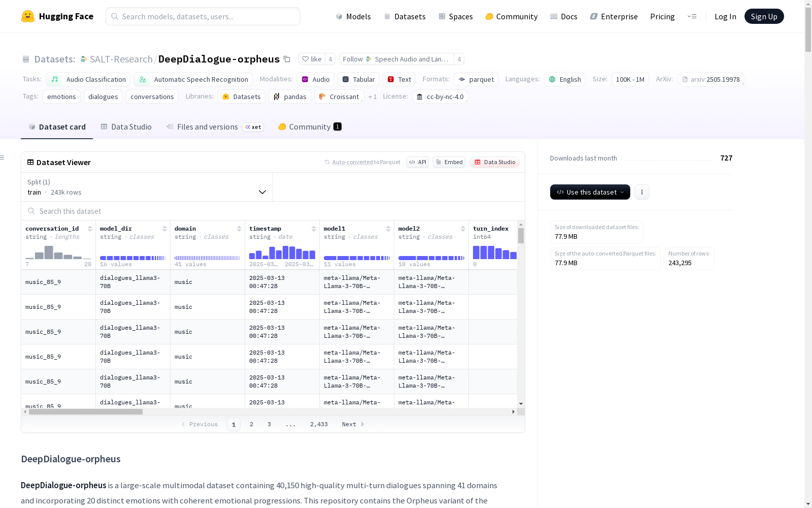Open Datasets in the top navigation
812x508 pixels.
pyautogui.click(x=404, y=16)
